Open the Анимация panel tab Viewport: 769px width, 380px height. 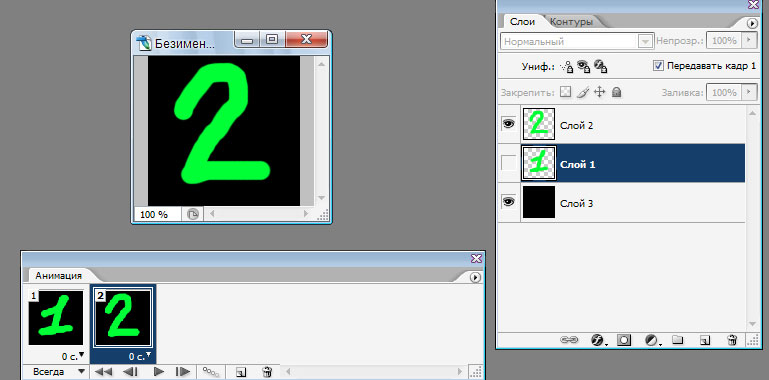click(x=58, y=276)
